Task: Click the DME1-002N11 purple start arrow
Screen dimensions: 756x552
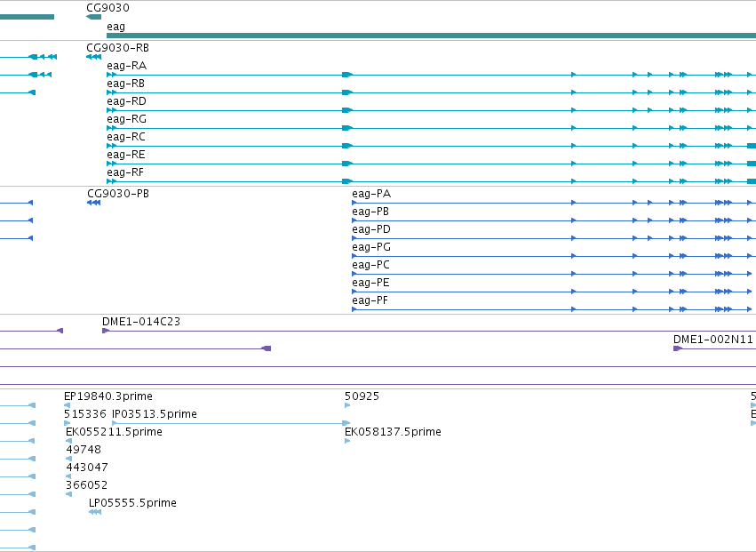Action: pos(678,348)
